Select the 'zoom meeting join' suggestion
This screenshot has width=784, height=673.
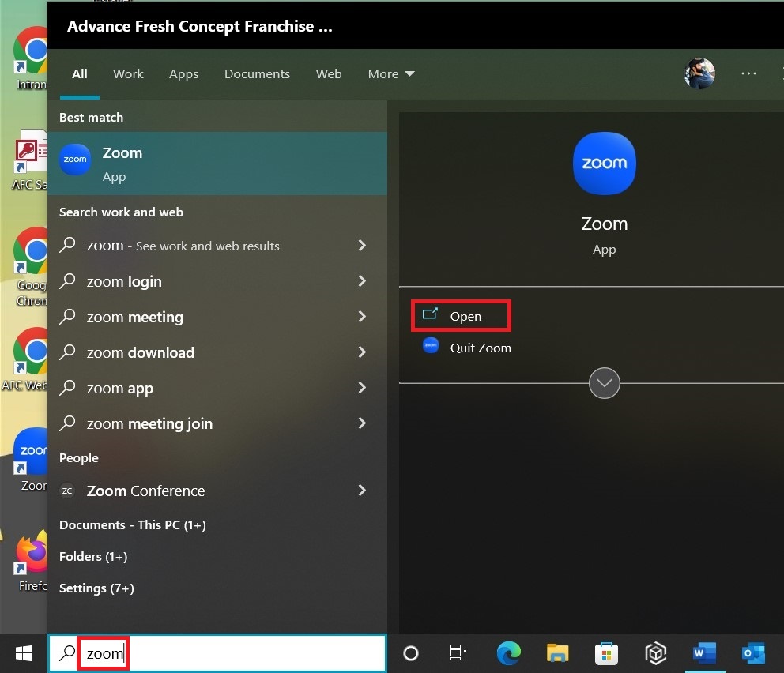coord(217,423)
